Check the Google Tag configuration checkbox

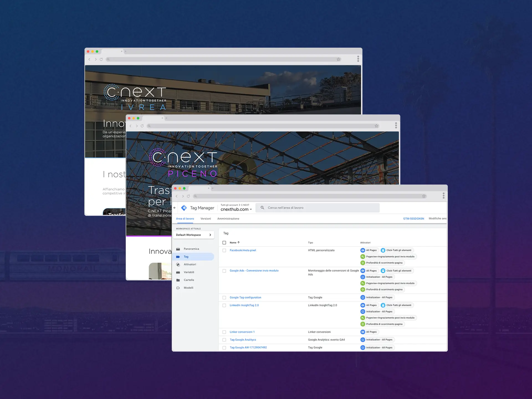coord(224,298)
